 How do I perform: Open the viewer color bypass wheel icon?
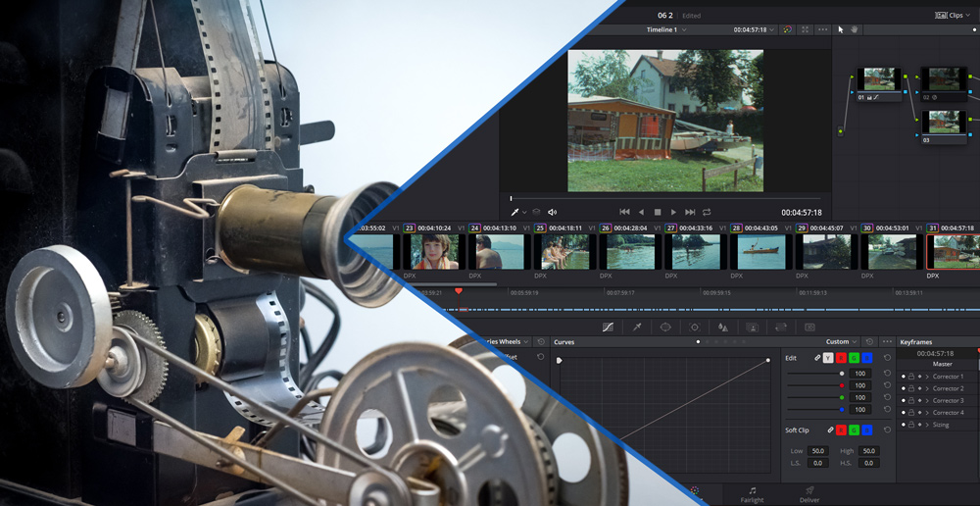[788, 29]
